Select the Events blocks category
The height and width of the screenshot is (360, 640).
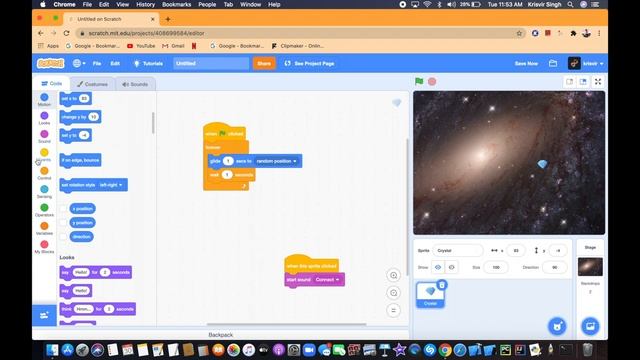pyautogui.click(x=44, y=155)
